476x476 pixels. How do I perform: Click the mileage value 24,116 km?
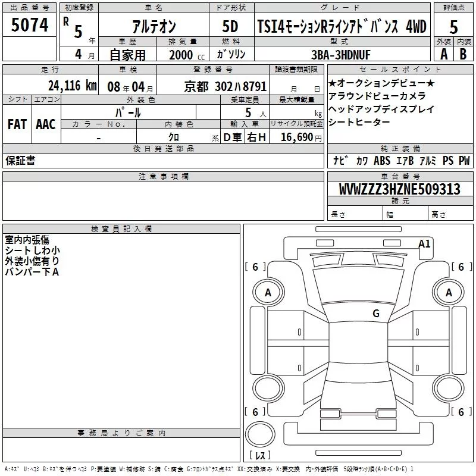[x=72, y=86]
